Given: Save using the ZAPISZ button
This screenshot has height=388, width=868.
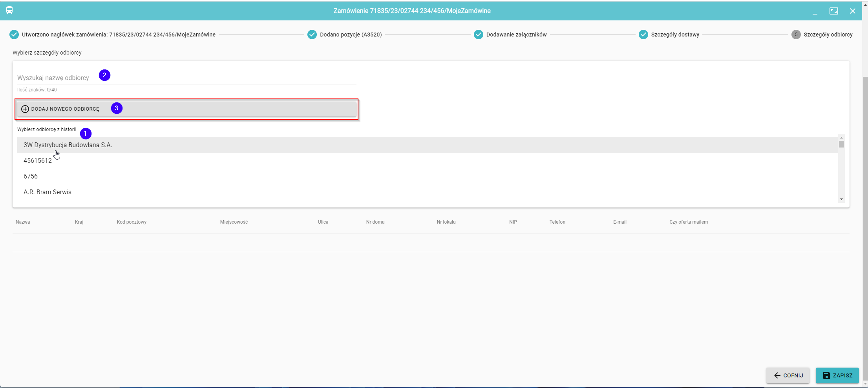Looking at the screenshot, I should [x=837, y=375].
